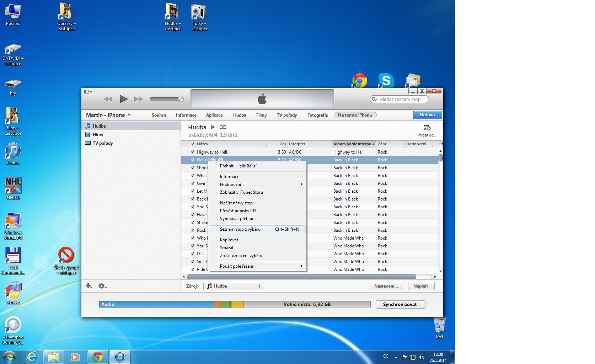595x364 pixels.
Task: Click the Play button in iTunes
Action: [123, 99]
